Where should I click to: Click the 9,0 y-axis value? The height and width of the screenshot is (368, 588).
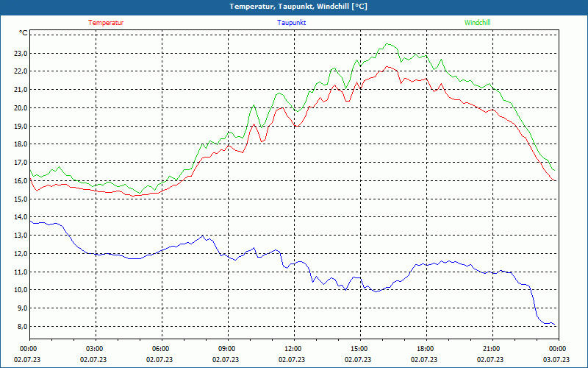22,308
